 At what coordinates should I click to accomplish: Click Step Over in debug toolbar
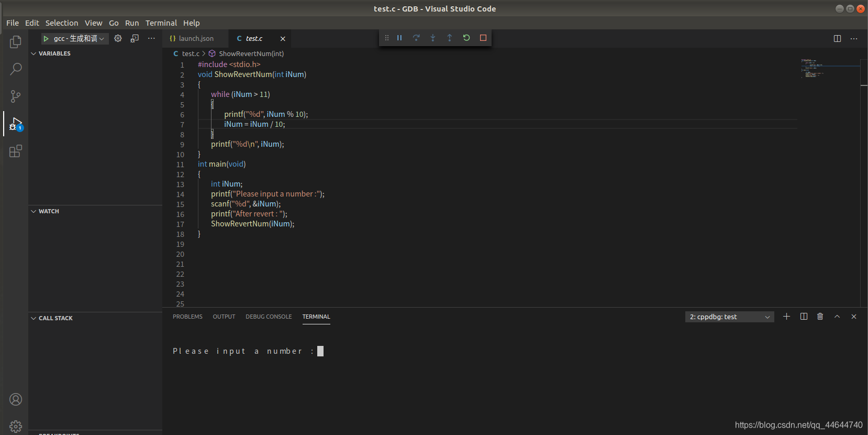click(416, 38)
